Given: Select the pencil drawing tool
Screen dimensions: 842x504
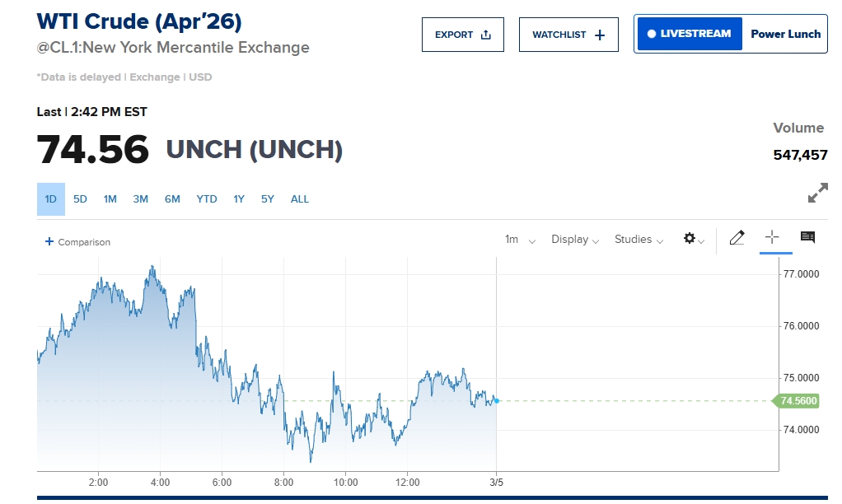Looking at the screenshot, I should click(x=737, y=239).
